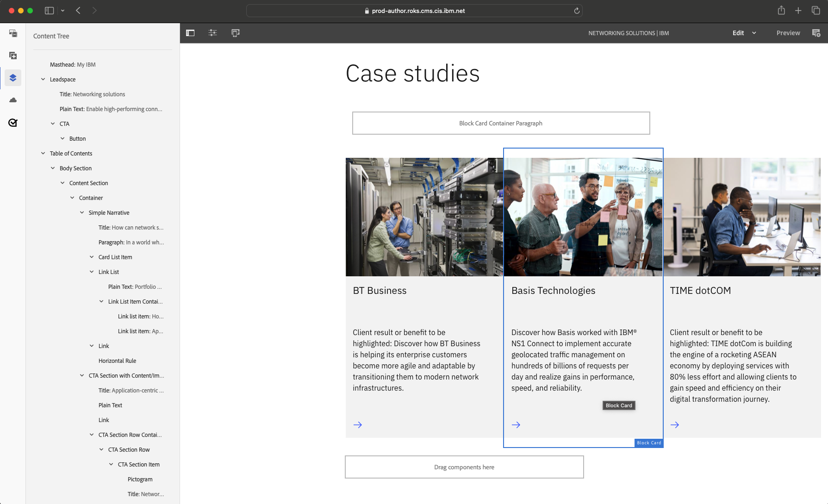This screenshot has height=504, width=828.
Task: Collapse CTA Section with Content/Image node
Action: click(x=82, y=375)
